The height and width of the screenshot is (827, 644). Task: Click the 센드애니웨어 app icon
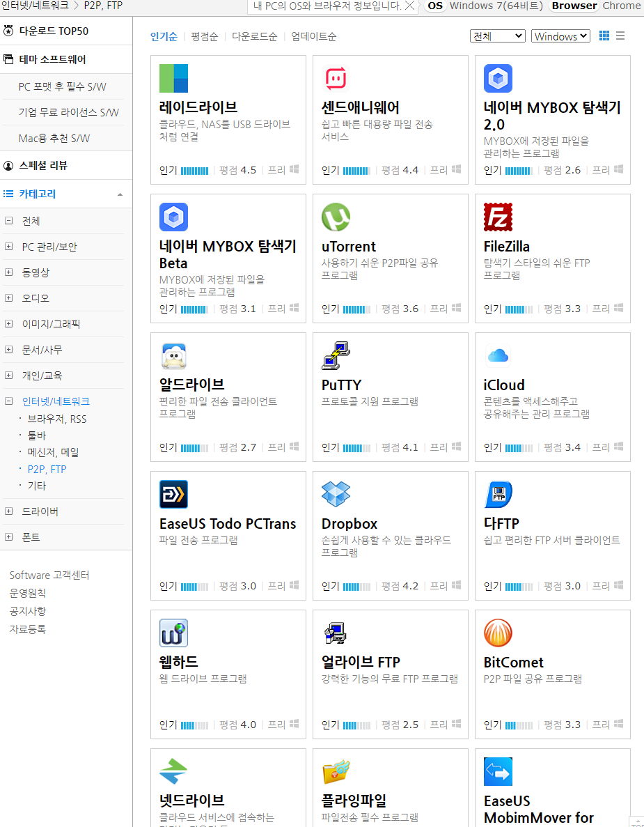click(x=336, y=79)
